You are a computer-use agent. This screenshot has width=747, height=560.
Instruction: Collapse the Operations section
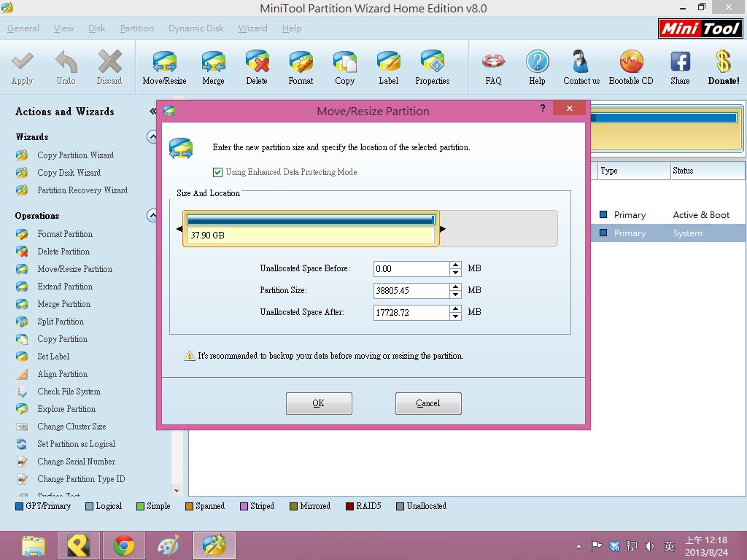pos(152,216)
